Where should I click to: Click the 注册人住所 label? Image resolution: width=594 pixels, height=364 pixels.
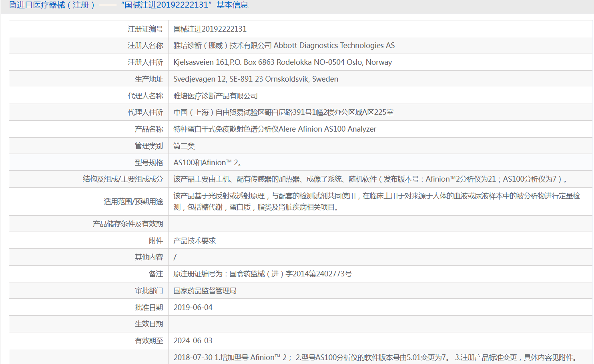145,62
